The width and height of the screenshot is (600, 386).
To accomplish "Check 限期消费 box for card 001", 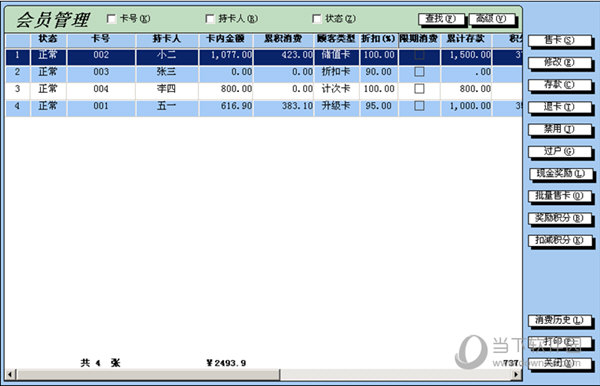I will 419,106.
